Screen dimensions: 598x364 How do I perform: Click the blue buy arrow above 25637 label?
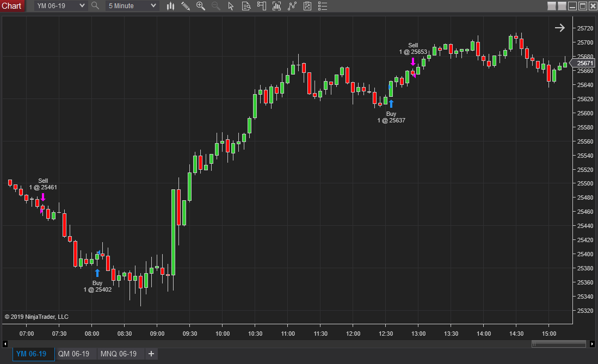pos(391,103)
